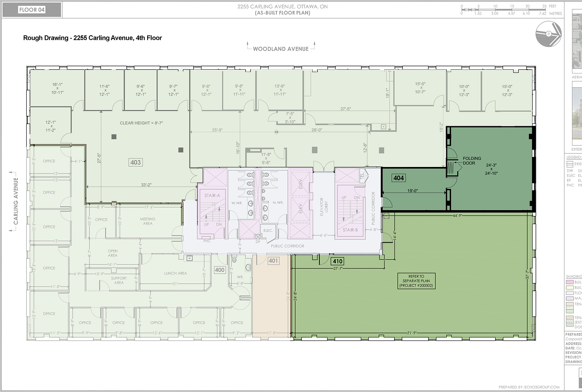Select the 'CLEAR HEIGHT = 8'-7"' note
Viewport: 582px width, 392px height.
click(x=141, y=123)
